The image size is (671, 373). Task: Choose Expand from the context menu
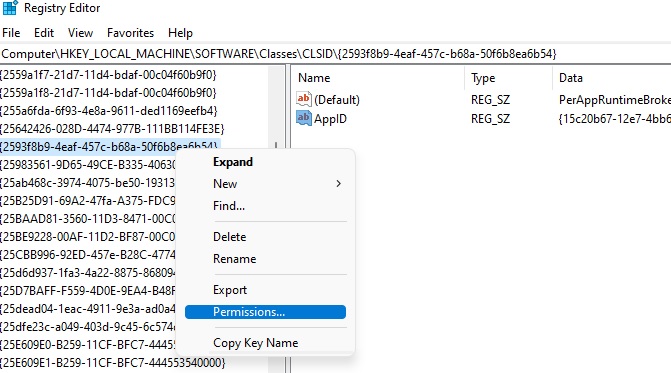233,162
